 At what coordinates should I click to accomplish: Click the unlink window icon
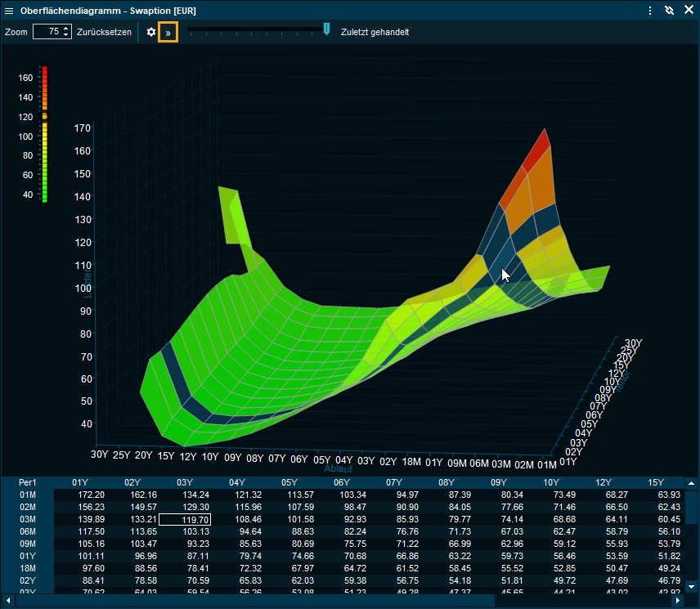coord(669,11)
